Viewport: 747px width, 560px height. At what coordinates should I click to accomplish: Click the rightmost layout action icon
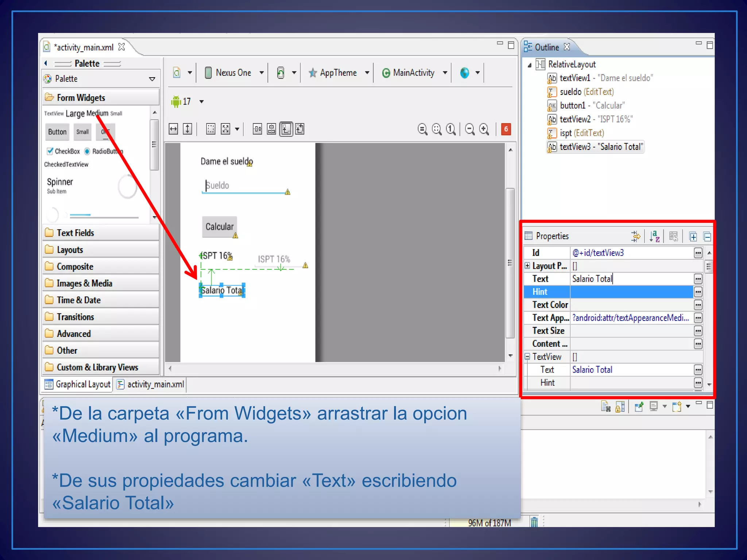pyautogui.click(x=300, y=129)
